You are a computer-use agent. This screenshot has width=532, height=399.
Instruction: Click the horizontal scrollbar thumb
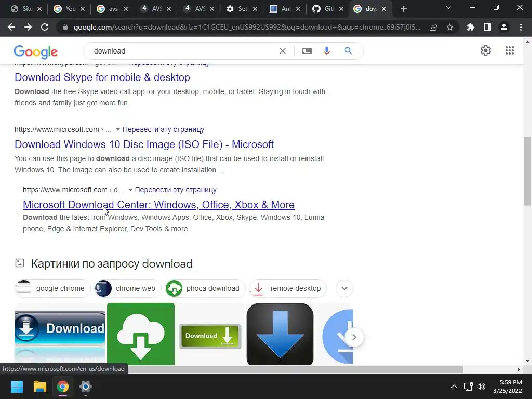click(x=295, y=369)
